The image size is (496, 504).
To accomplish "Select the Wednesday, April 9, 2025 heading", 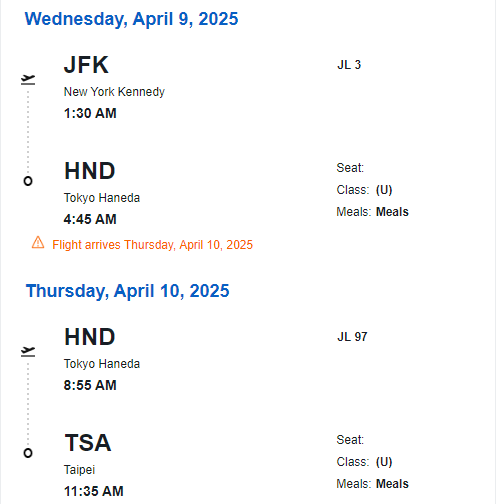I will click(132, 19).
